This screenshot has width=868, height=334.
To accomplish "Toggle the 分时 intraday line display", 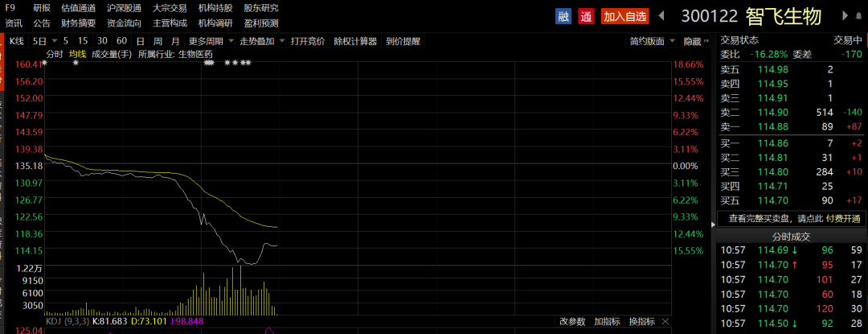I will coord(55,54).
